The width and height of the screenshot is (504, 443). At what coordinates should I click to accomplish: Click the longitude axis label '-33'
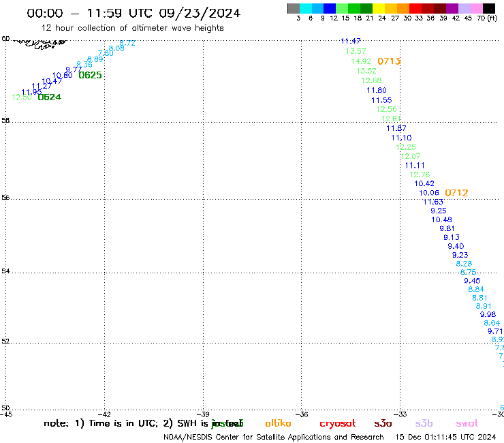[400, 414]
